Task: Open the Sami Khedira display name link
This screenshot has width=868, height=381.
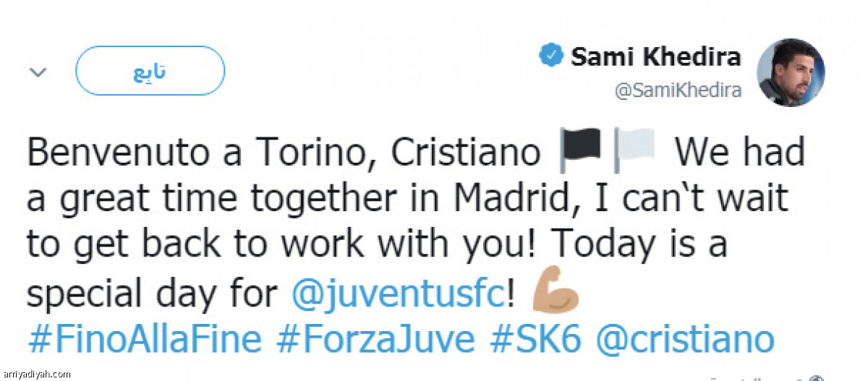Action: (655, 56)
